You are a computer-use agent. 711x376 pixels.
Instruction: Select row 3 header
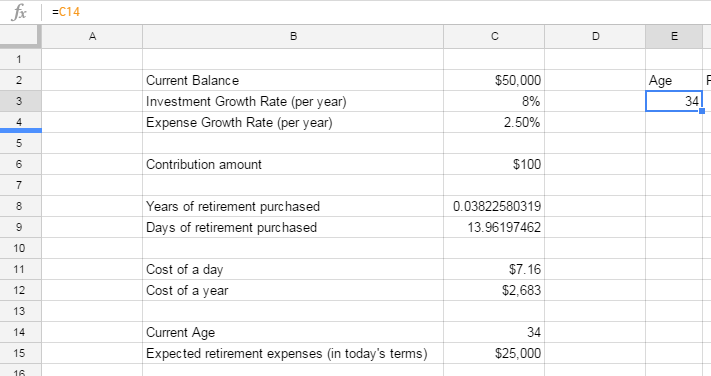20,101
